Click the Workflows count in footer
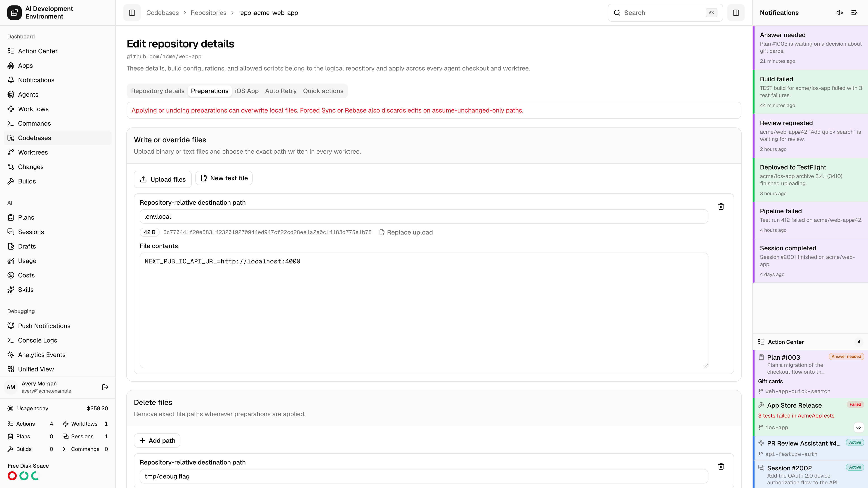Image resolution: width=868 pixels, height=488 pixels. click(85, 424)
